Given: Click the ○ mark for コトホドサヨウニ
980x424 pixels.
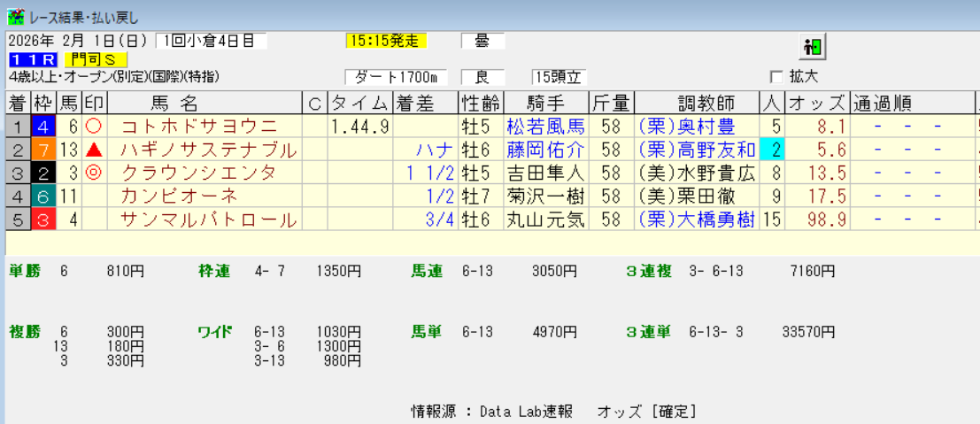Looking at the screenshot, I should 93,127.
